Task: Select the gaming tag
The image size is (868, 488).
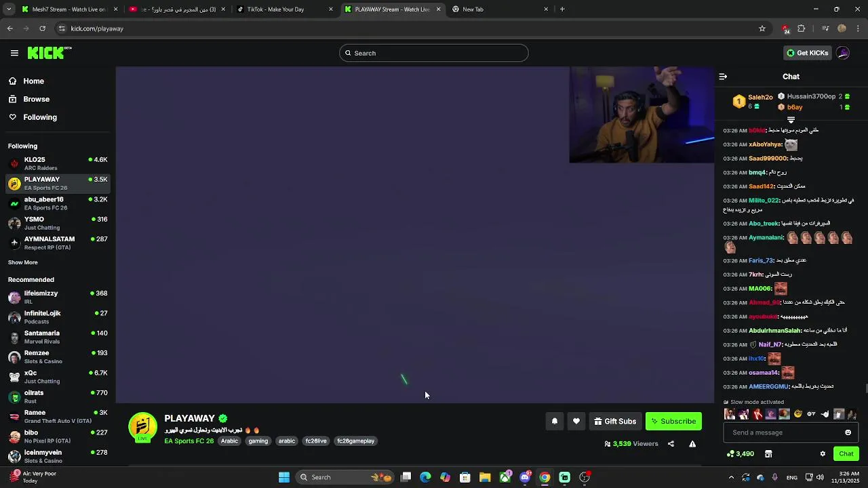Action: pos(258,441)
